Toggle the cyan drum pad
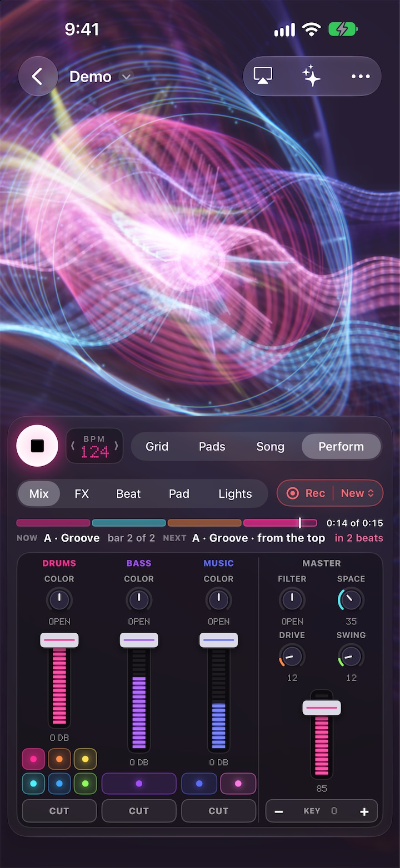Image resolution: width=400 pixels, height=868 pixels. (33, 784)
